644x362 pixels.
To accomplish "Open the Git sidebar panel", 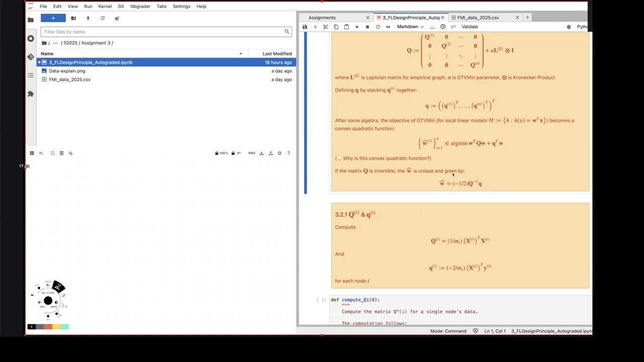I will [31, 57].
